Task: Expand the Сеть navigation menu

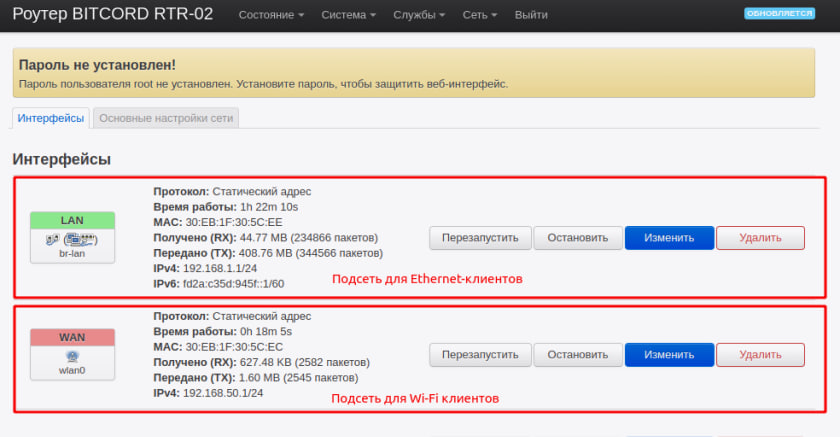Action: pos(480,15)
